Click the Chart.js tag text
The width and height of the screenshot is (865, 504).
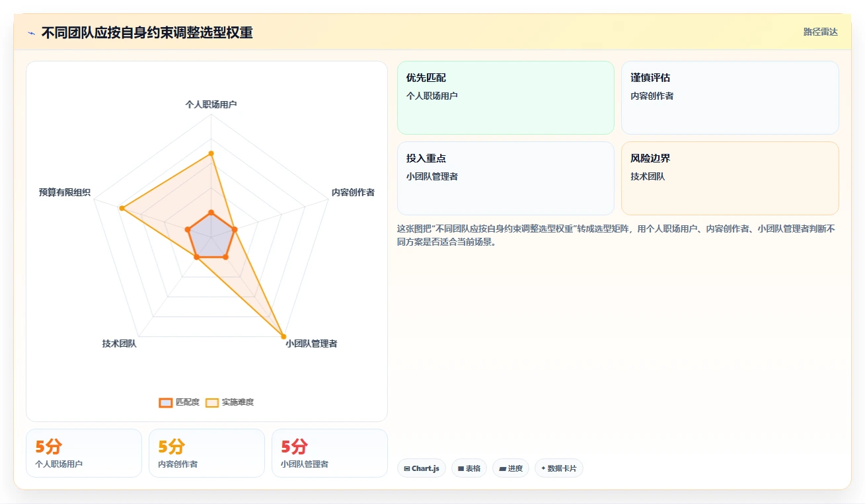click(426, 468)
